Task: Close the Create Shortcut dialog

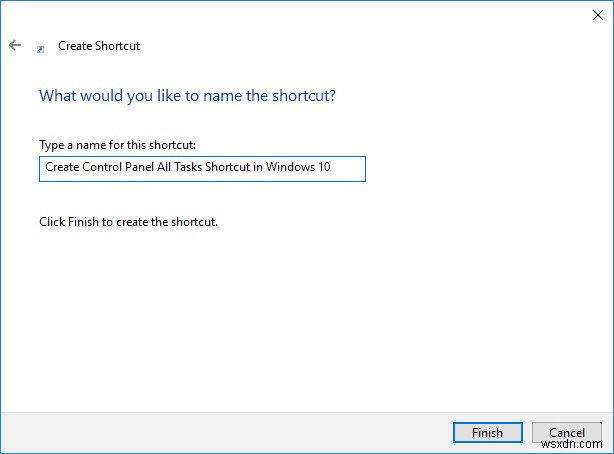Action: tap(598, 15)
